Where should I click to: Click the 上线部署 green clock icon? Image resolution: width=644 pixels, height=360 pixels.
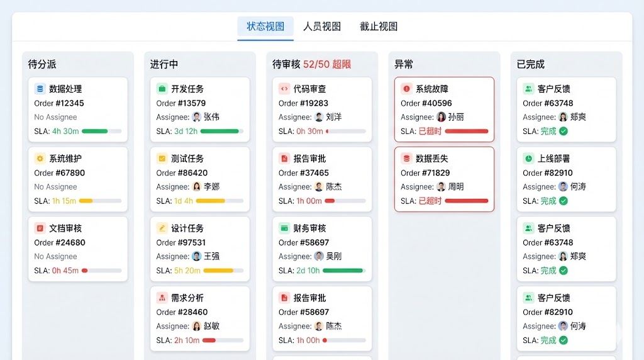tap(528, 159)
